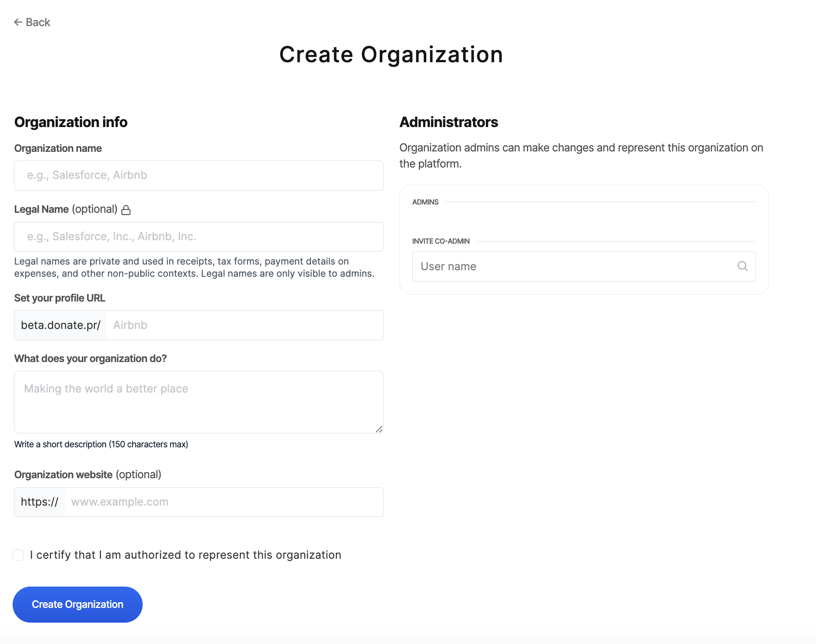The width and height of the screenshot is (816, 644).
Task: Click the description textarea resize handle
Action: point(379,429)
